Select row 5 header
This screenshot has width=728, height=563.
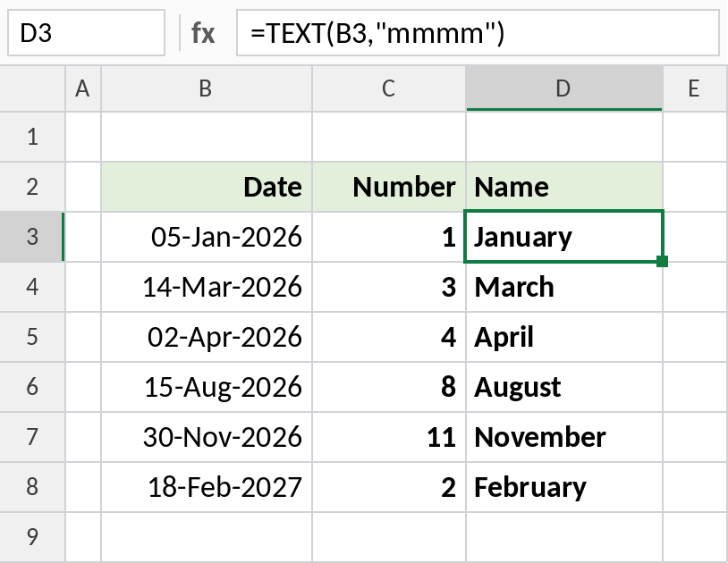(32, 337)
